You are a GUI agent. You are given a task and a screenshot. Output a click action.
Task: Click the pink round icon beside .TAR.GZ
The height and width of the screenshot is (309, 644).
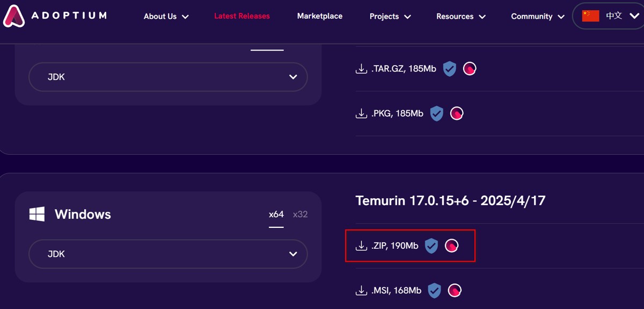(x=470, y=69)
